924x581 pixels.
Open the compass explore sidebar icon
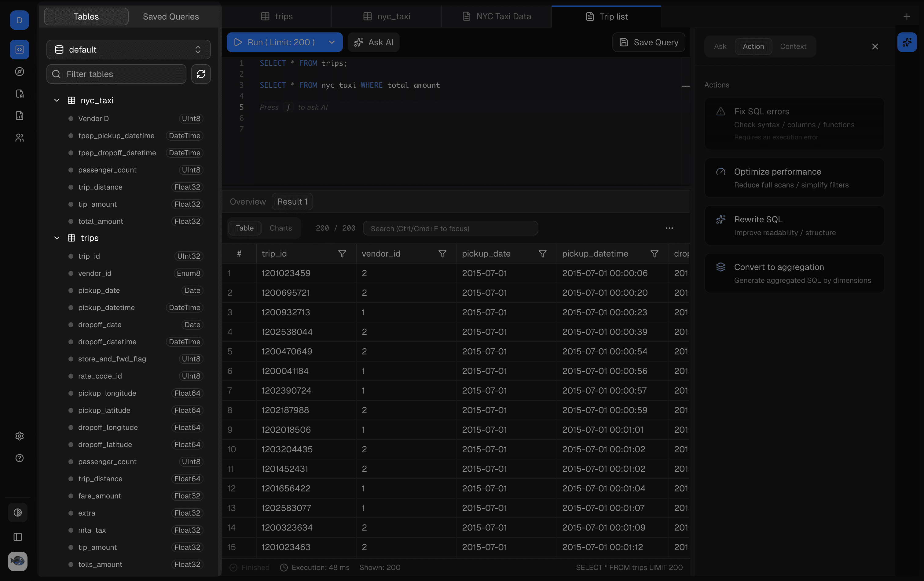(x=19, y=72)
